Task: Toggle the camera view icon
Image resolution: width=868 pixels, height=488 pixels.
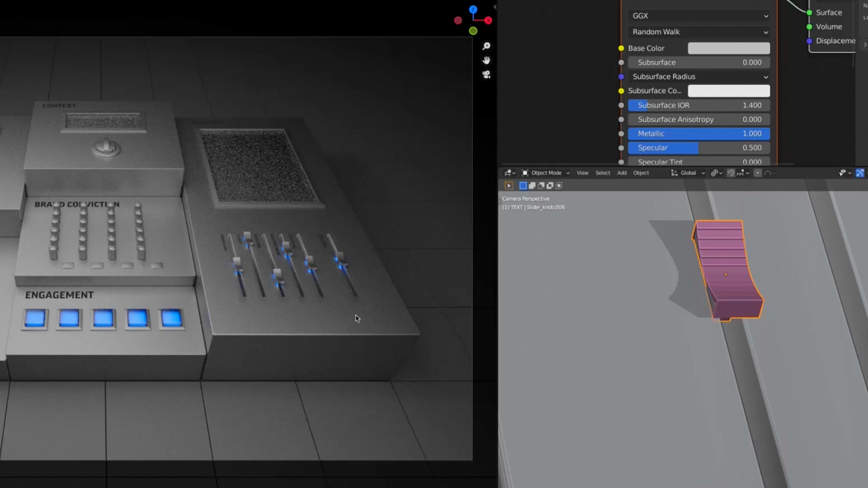Action: (x=486, y=75)
